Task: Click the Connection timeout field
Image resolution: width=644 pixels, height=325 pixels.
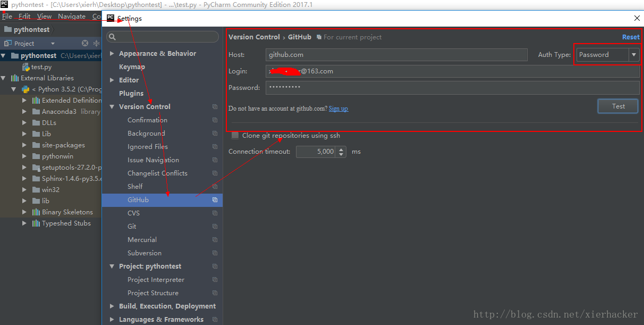Action: pos(316,152)
